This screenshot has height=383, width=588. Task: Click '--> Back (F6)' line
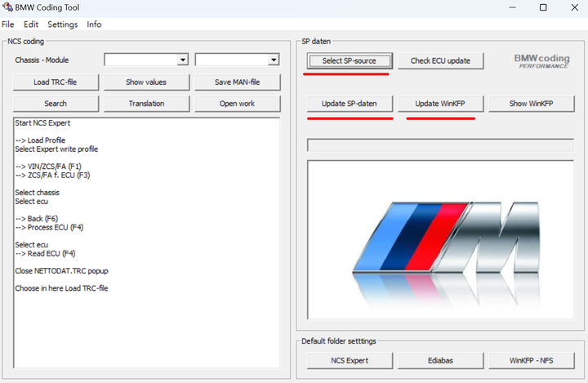coord(37,219)
